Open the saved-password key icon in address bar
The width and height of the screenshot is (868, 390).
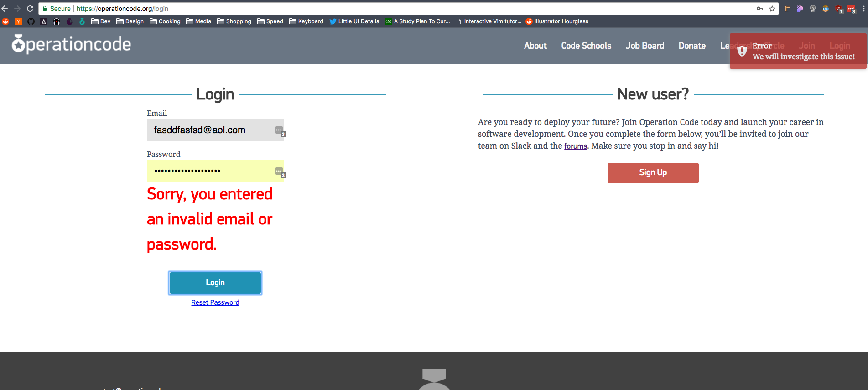coord(760,9)
